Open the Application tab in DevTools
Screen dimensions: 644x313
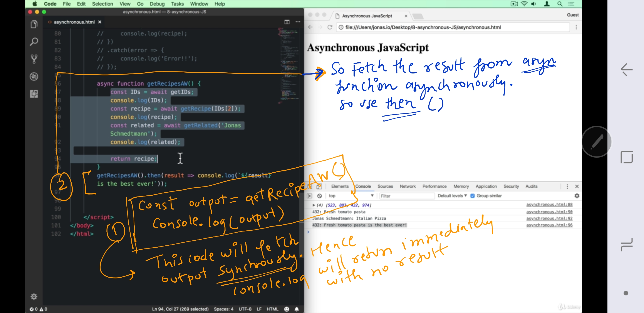[486, 186]
